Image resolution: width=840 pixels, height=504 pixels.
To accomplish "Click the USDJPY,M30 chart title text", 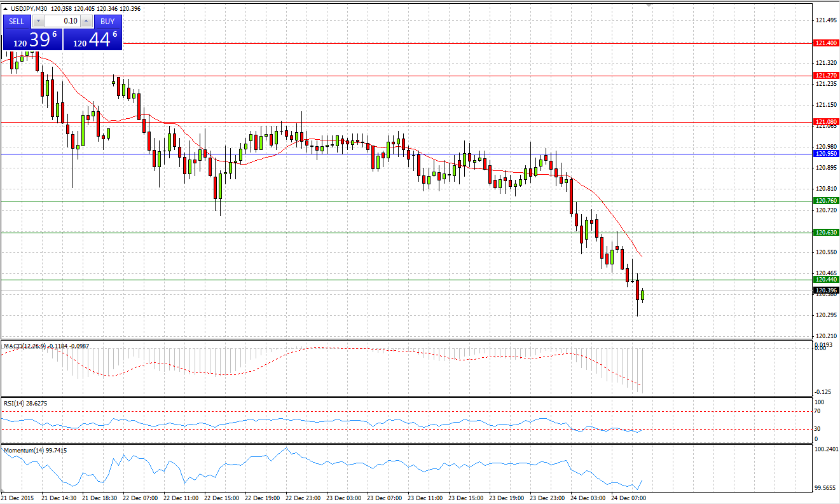I will pyautogui.click(x=29, y=9).
